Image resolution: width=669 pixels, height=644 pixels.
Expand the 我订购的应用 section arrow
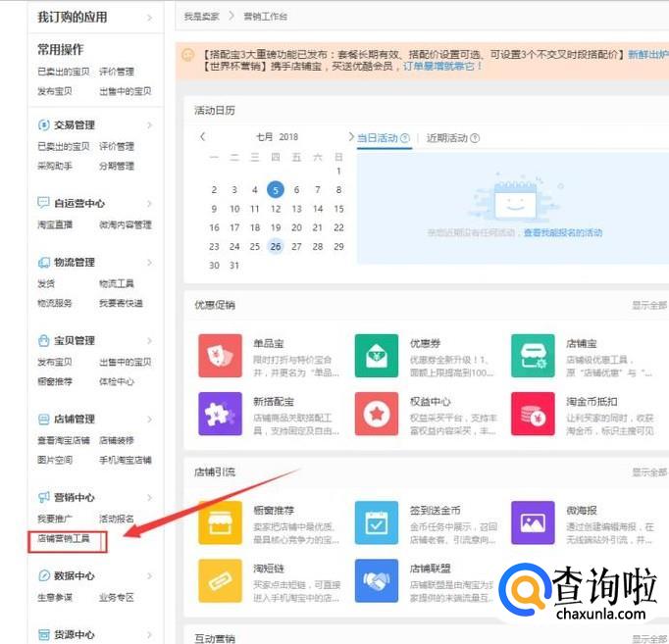point(149,18)
